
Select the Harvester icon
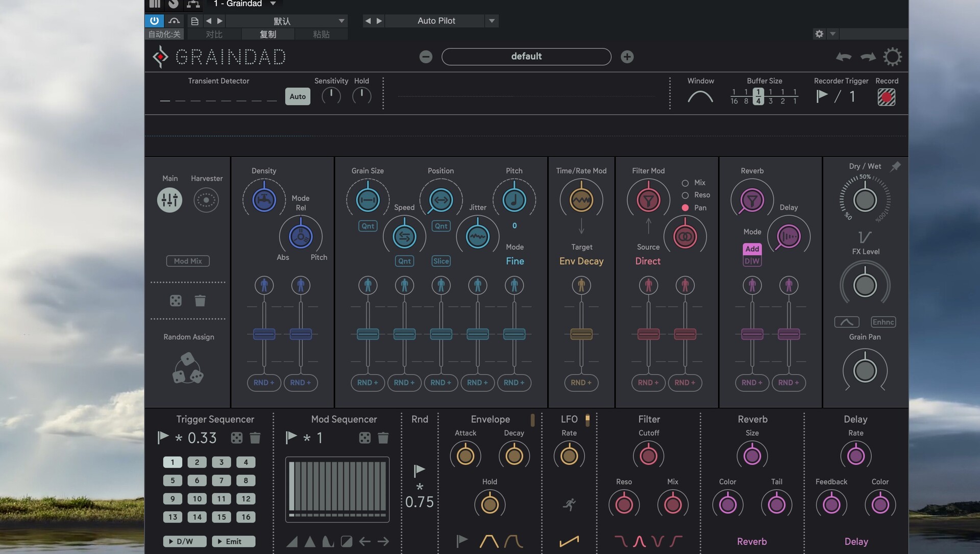[206, 200]
